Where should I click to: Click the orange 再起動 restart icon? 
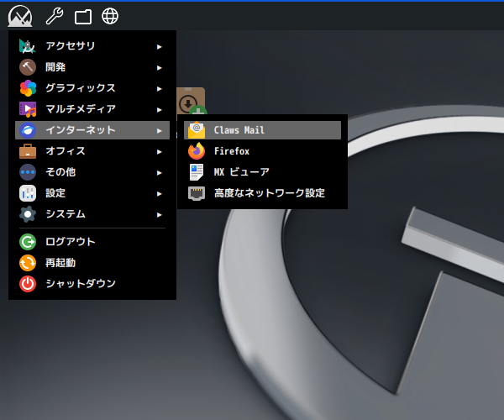coord(28,263)
